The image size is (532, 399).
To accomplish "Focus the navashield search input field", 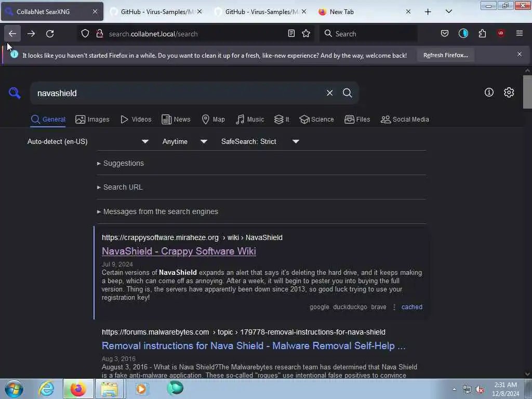I will [x=177, y=93].
